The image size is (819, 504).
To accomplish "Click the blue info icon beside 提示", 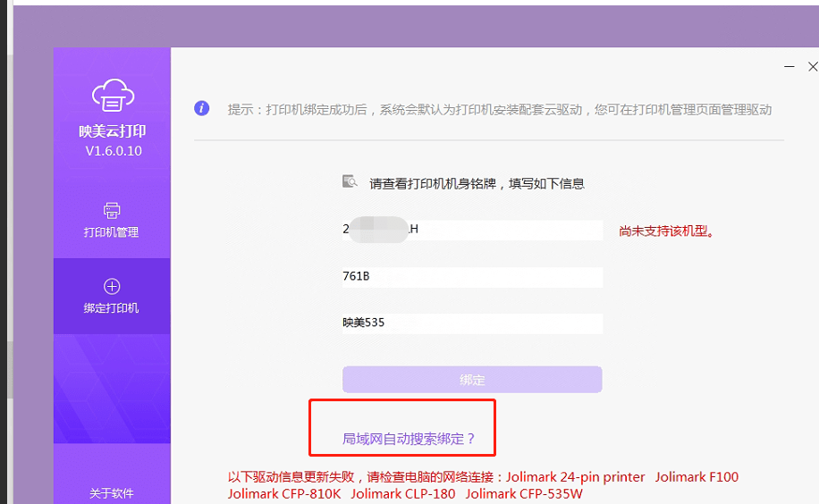I will (x=201, y=108).
